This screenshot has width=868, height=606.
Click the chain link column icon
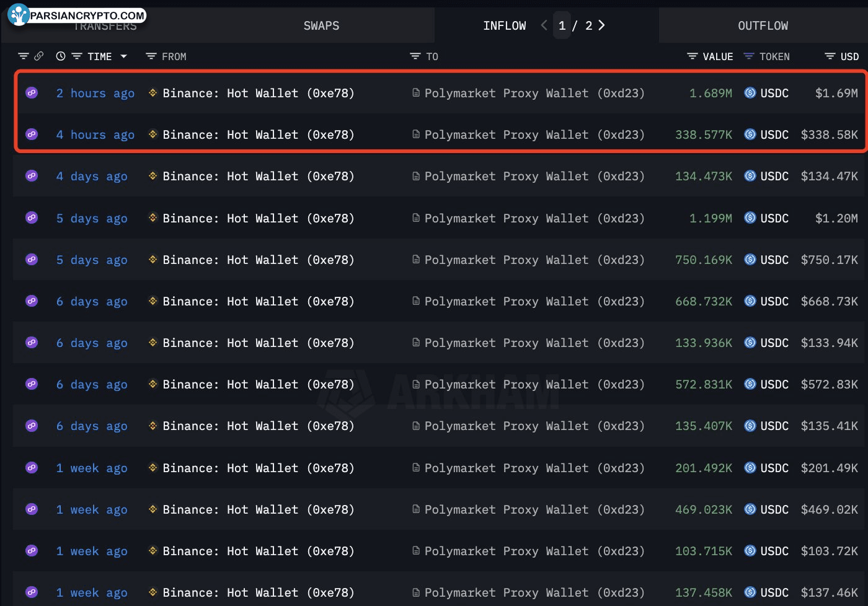[x=38, y=56]
